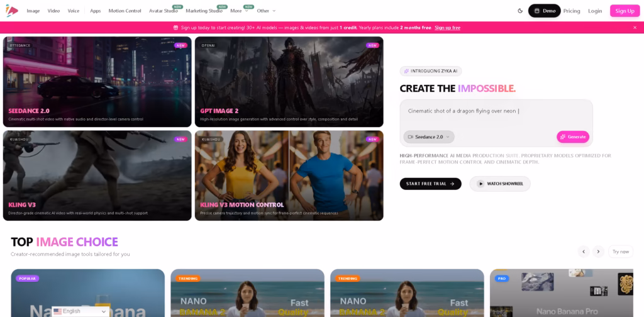
Task: Click the arrow icon on Start Free Trial
Action: (x=452, y=184)
